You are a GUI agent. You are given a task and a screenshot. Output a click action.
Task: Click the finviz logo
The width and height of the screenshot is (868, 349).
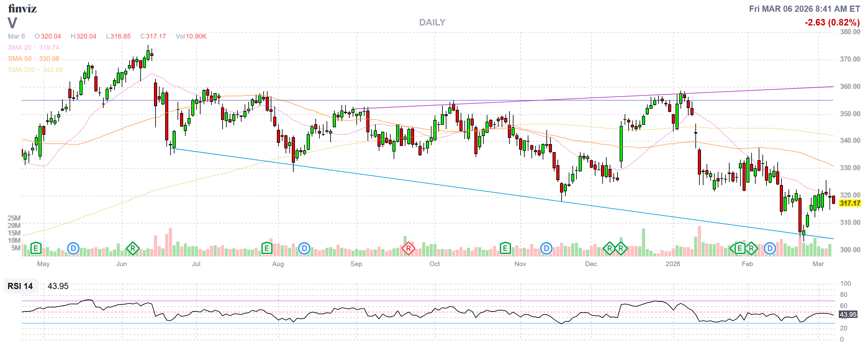(22, 8)
